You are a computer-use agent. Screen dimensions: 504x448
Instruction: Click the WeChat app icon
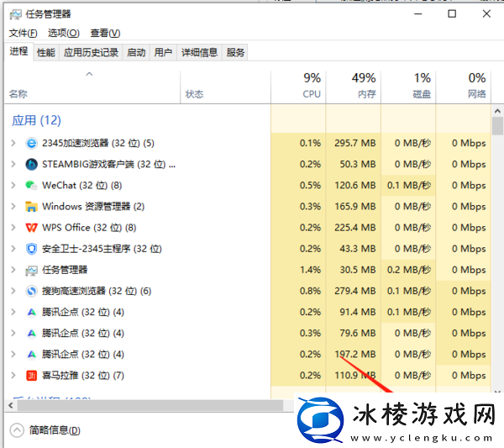point(32,185)
